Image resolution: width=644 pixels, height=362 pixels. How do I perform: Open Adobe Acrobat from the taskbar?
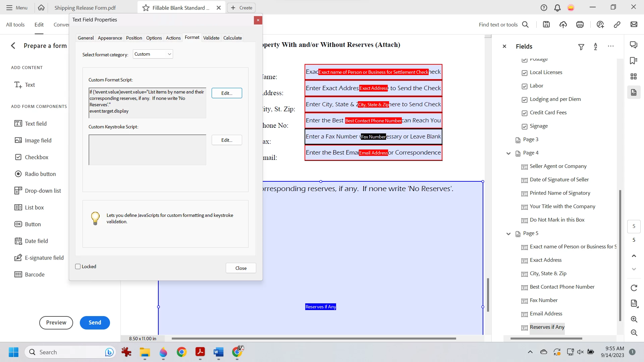pyautogui.click(x=200, y=352)
